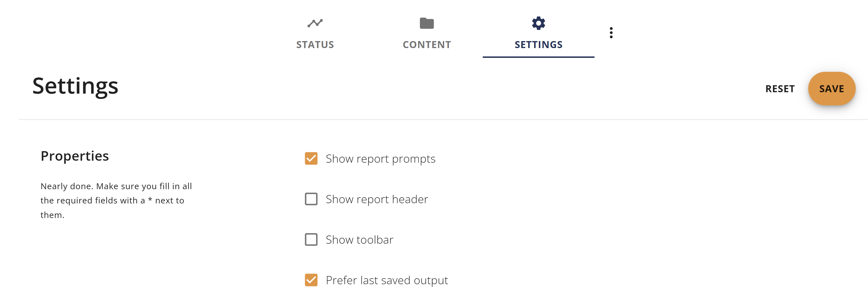Click the "Show toolbar" label text

tap(359, 239)
